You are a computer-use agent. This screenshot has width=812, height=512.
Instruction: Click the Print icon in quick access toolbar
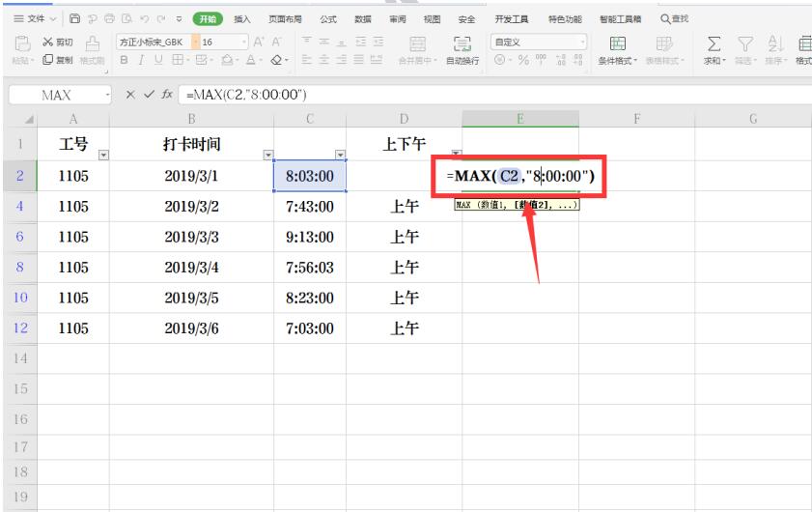pos(109,18)
